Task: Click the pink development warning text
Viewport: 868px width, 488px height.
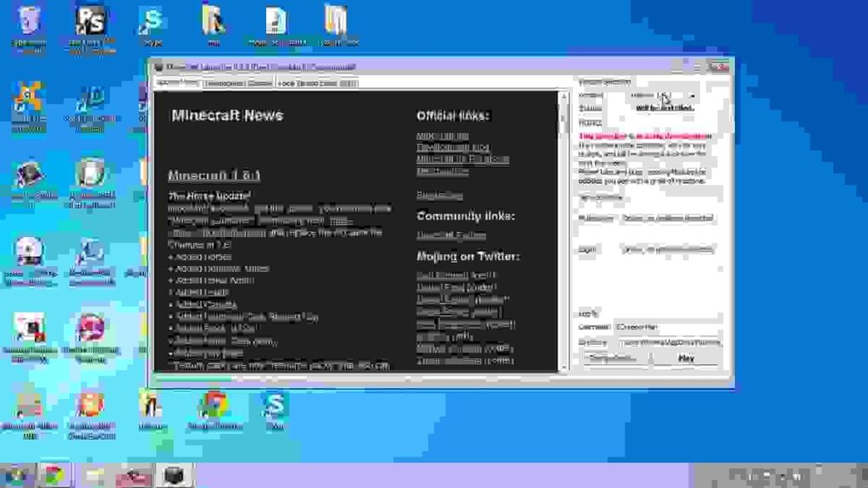Action: pyautogui.click(x=645, y=136)
